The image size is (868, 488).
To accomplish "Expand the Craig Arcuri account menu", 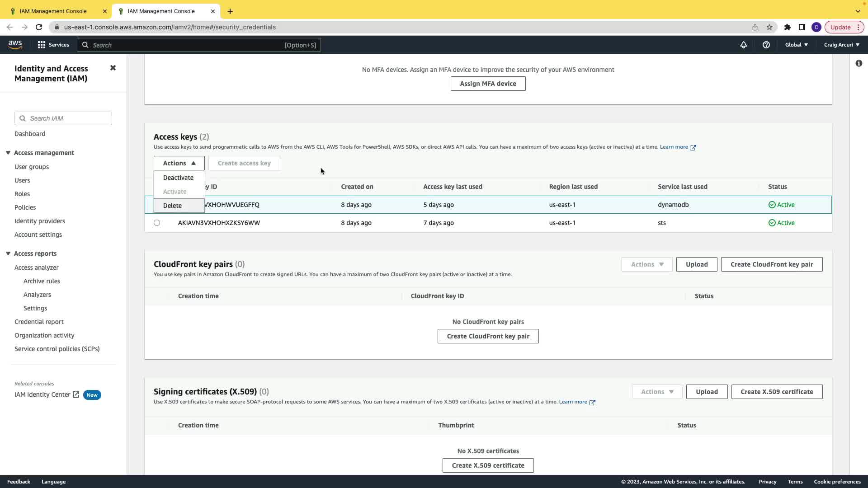I will coord(841,45).
